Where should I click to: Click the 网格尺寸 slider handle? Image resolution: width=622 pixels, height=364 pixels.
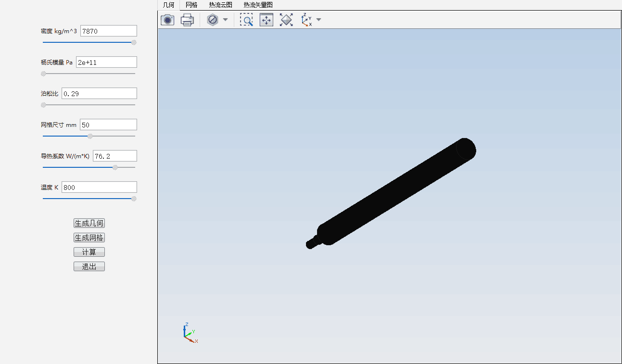tap(90, 136)
